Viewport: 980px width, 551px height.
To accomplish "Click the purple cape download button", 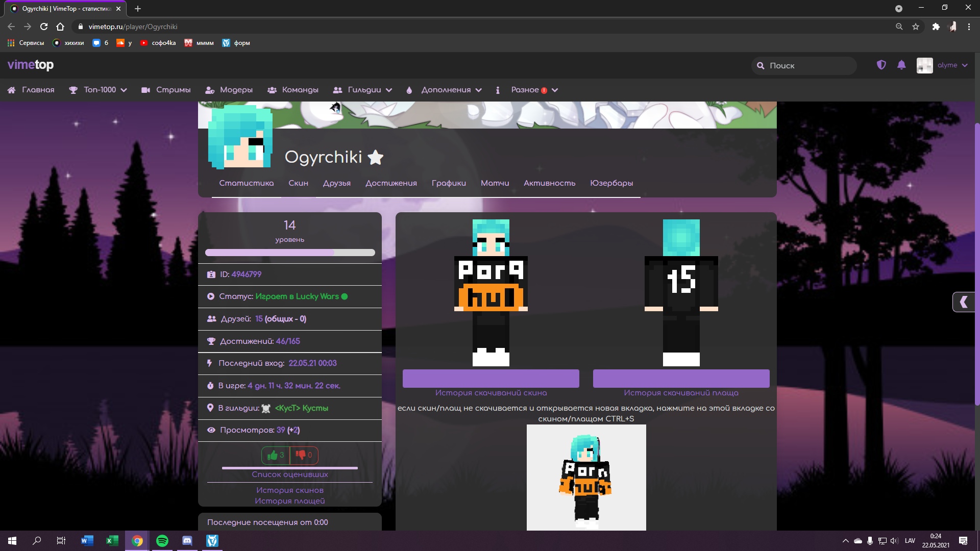I will (681, 379).
